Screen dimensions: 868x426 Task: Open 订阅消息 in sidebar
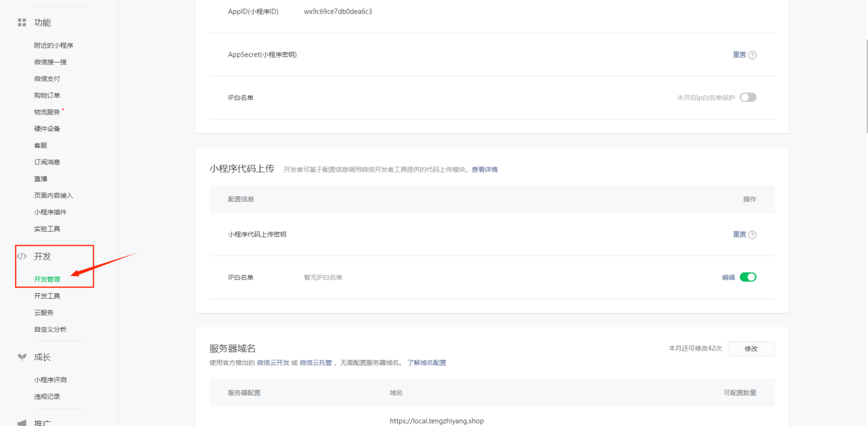tap(47, 162)
